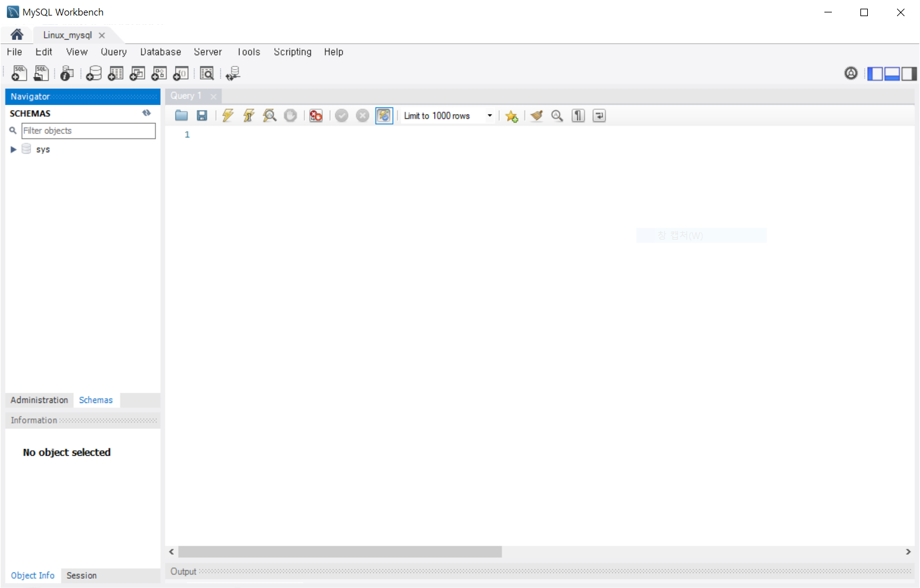Image resolution: width=920 pixels, height=588 pixels.
Task: Create a new SQL tab icon
Action: click(x=19, y=73)
